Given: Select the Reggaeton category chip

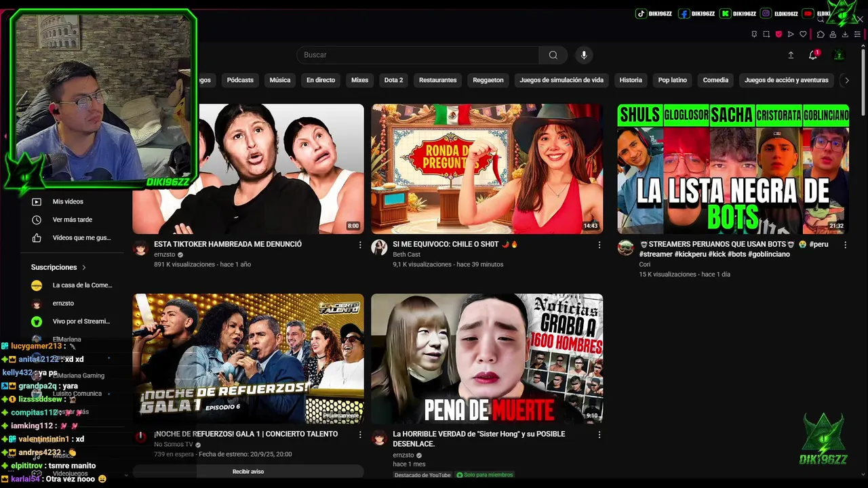Looking at the screenshot, I should click(x=488, y=80).
